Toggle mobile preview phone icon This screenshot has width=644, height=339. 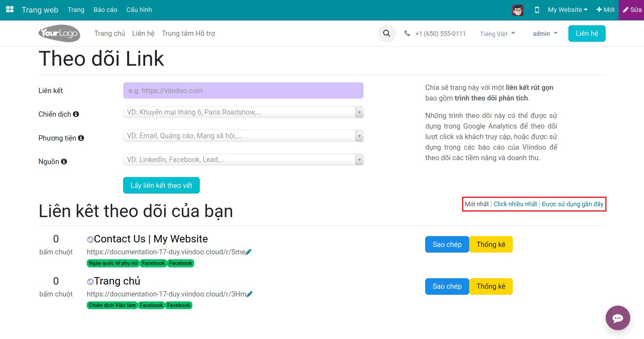tap(537, 10)
